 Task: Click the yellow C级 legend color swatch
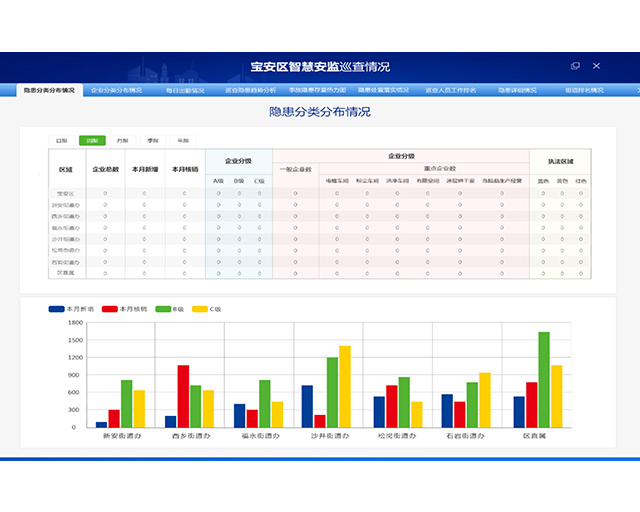coord(200,309)
